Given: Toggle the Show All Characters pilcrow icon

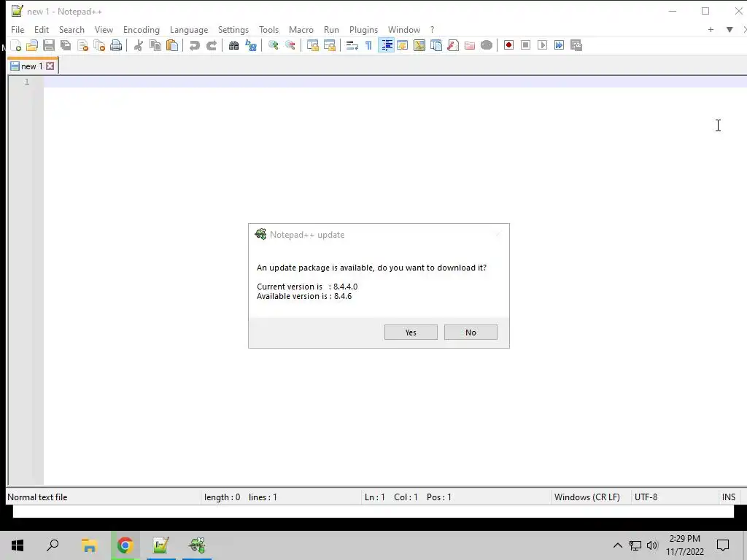Looking at the screenshot, I should [x=368, y=45].
